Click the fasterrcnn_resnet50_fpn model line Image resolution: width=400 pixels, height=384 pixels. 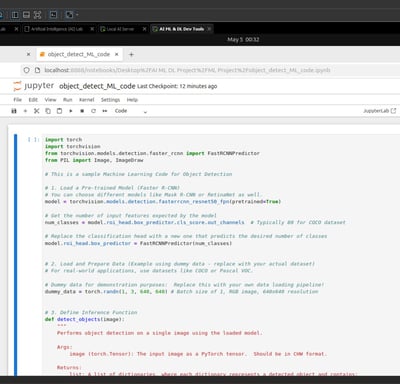[x=163, y=202]
